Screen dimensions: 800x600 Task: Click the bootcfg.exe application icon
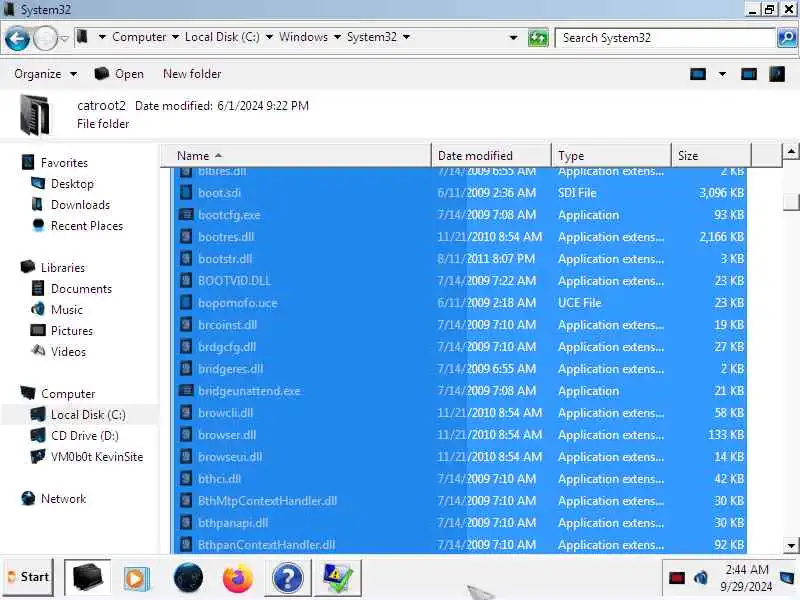coord(186,215)
